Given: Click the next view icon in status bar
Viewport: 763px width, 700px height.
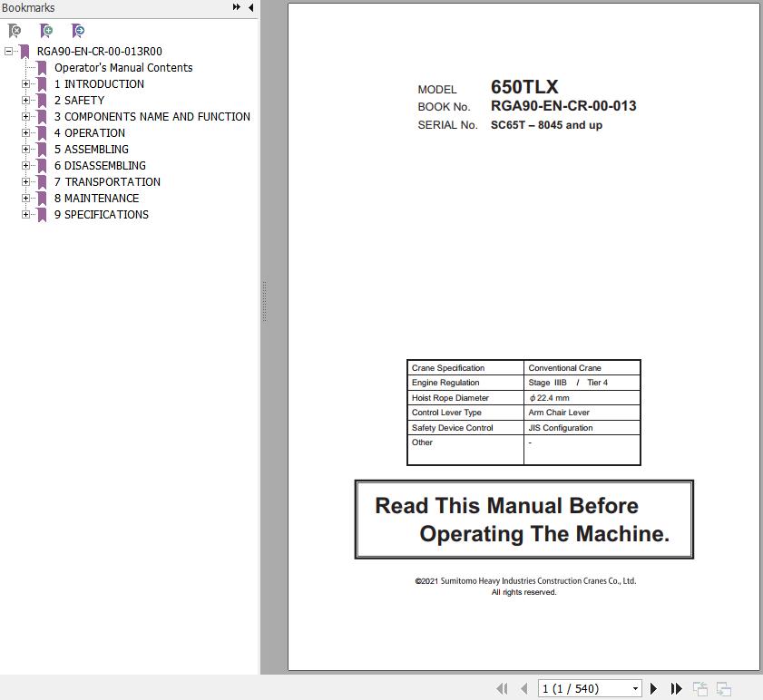Looking at the screenshot, I should click(x=724, y=689).
